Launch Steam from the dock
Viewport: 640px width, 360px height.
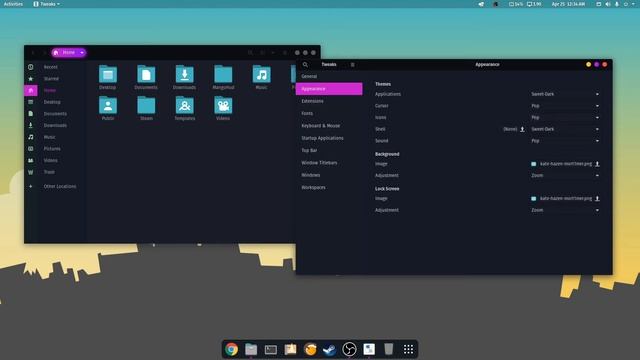(329, 349)
